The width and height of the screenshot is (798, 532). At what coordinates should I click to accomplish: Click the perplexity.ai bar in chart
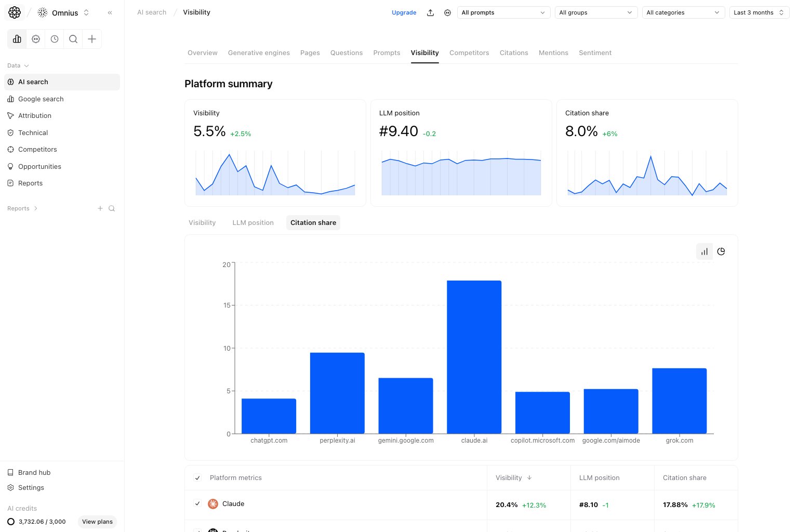pyautogui.click(x=337, y=393)
